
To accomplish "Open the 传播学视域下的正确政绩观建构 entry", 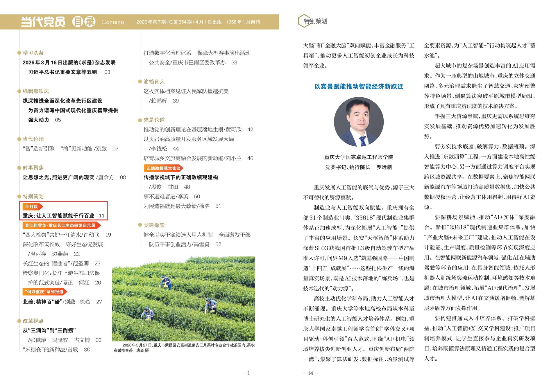I will point(180,177).
